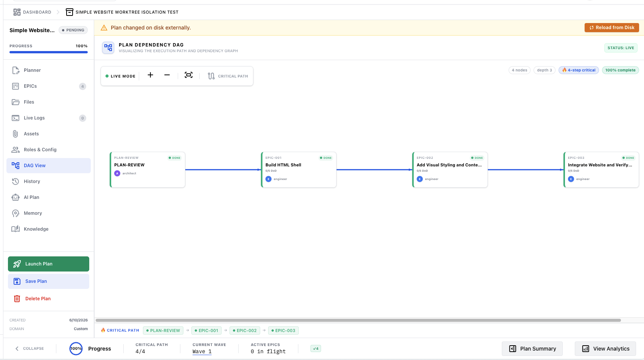
Task: Open the Dashboard breadcrumb icon
Action: point(17,12)
